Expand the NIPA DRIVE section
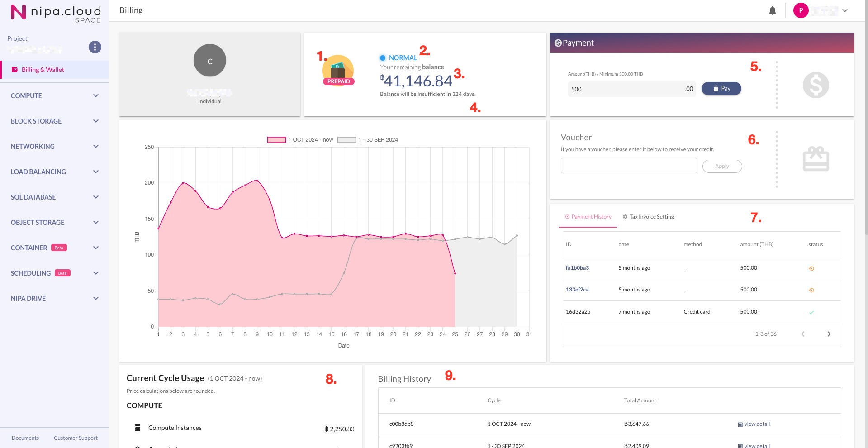 (x=54, y=298)
